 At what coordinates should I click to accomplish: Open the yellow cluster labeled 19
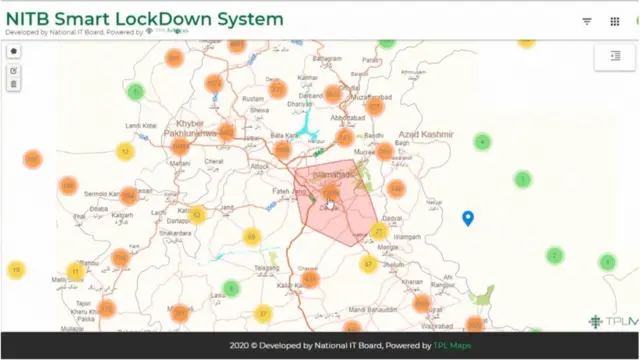[x=16, y=270]
